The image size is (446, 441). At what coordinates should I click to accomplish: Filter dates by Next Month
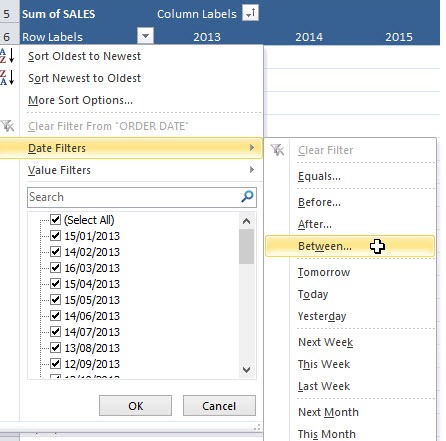(328, 412)
